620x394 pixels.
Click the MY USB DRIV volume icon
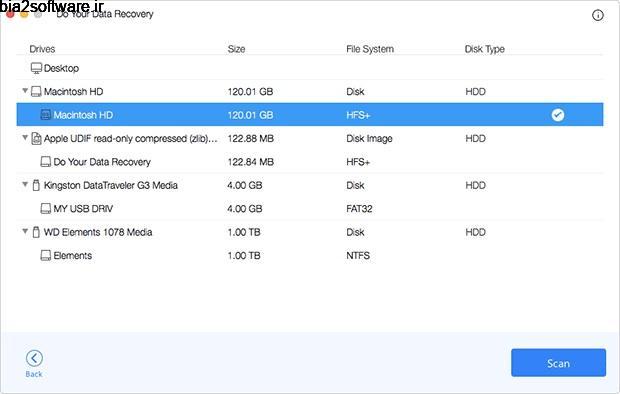click(x=46, y=208)
